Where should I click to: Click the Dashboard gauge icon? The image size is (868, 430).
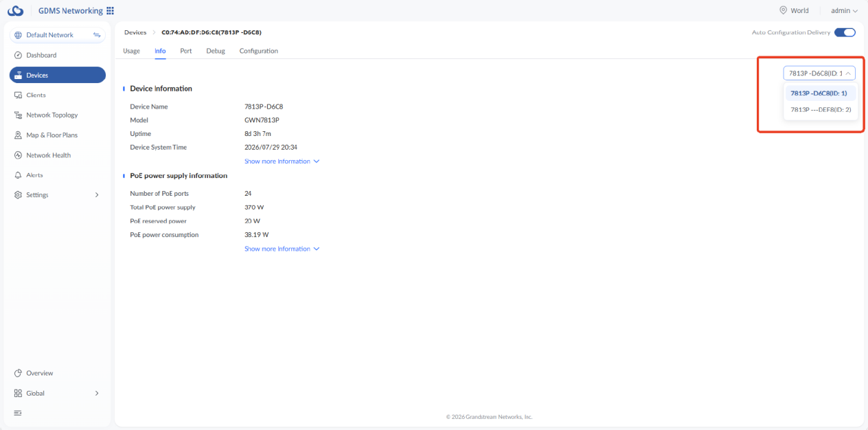click(x=19, y=55)
